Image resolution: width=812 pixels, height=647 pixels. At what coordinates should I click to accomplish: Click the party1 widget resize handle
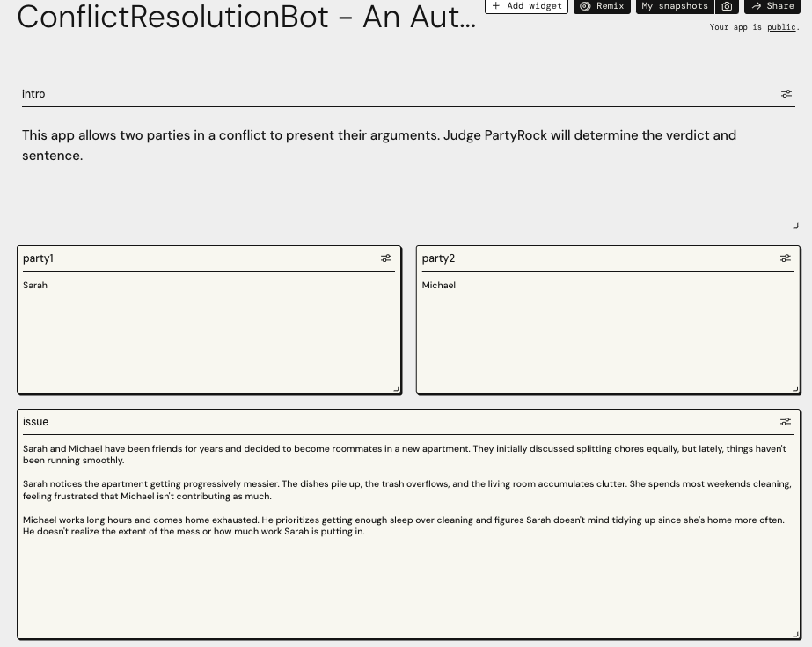pyautogui.click(x=397, y=389)
